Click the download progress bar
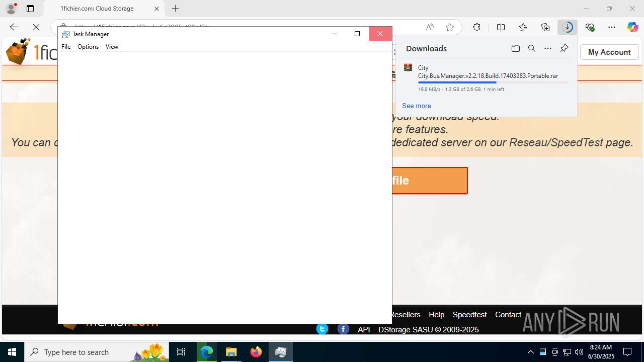 point(493,82)
